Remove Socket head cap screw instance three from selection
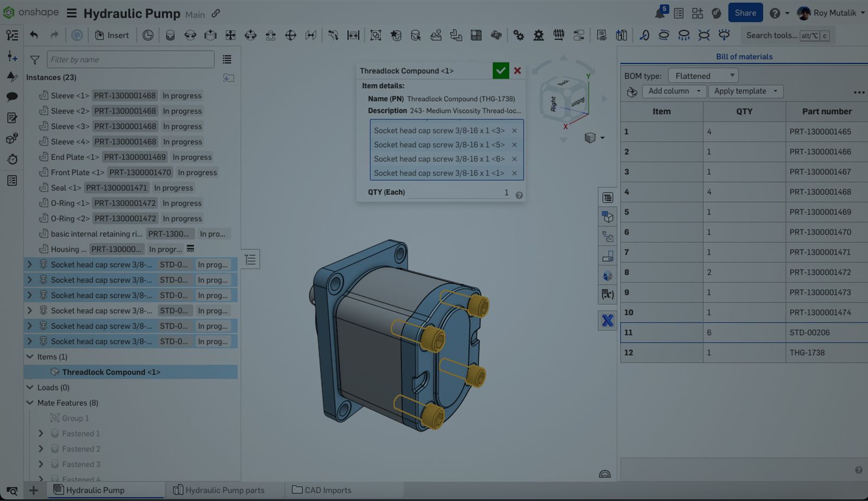Viewport: 868px width, 501px height. [514, 130]
